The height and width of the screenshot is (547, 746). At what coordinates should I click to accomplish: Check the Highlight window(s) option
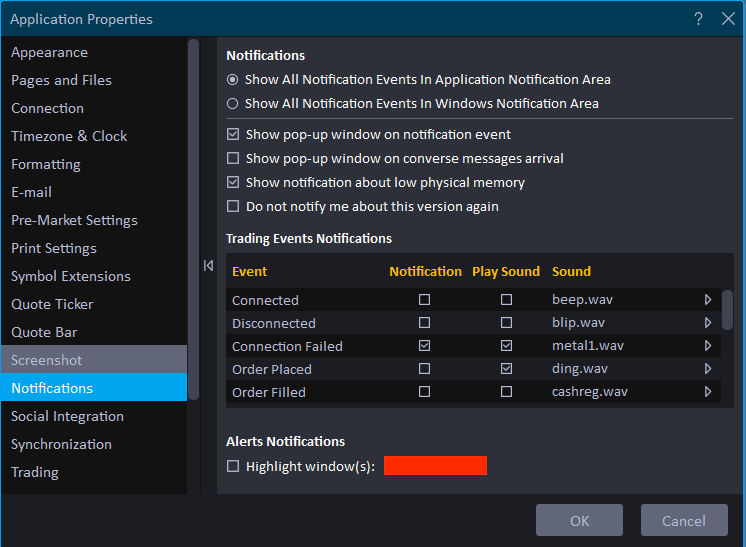pos(233,466)
